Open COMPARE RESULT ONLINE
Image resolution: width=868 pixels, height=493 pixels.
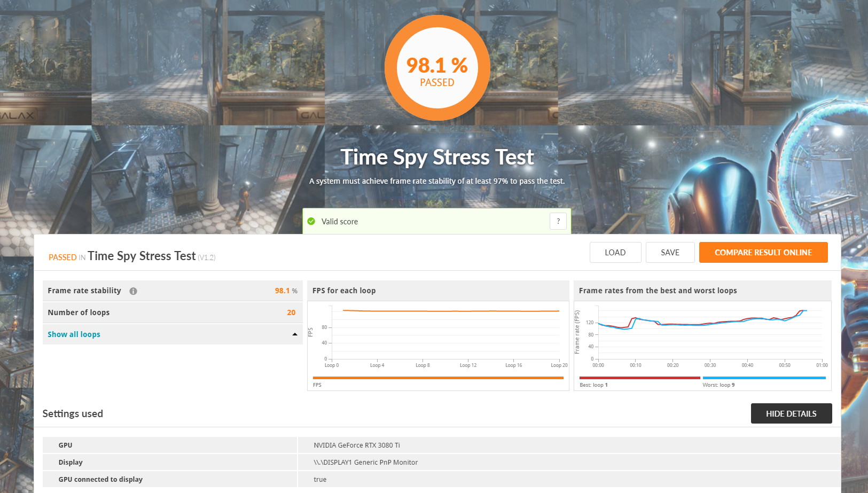point(763,253)
